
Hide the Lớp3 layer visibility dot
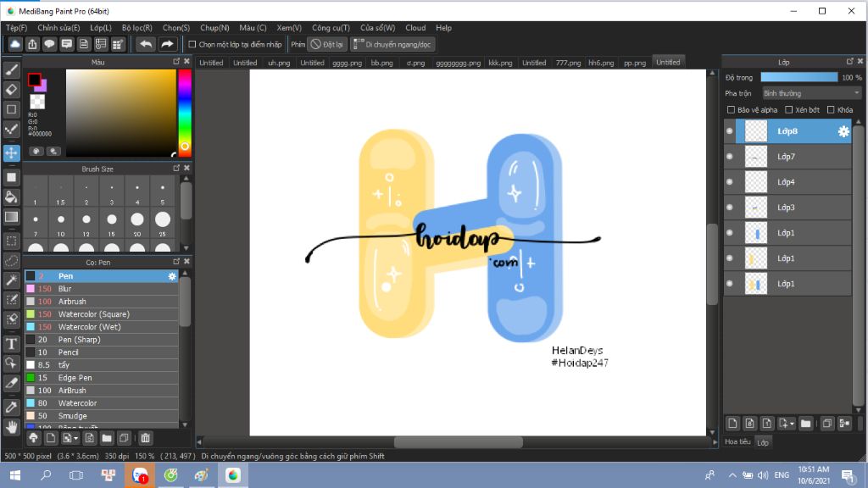coord(730,208)
